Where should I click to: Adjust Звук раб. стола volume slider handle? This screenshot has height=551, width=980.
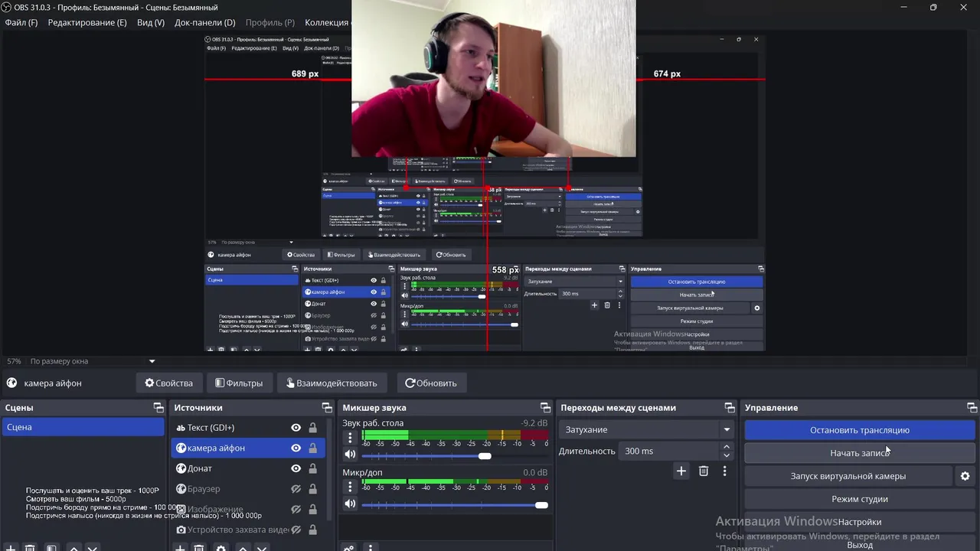pyautogui.click(x=485, y=456)
